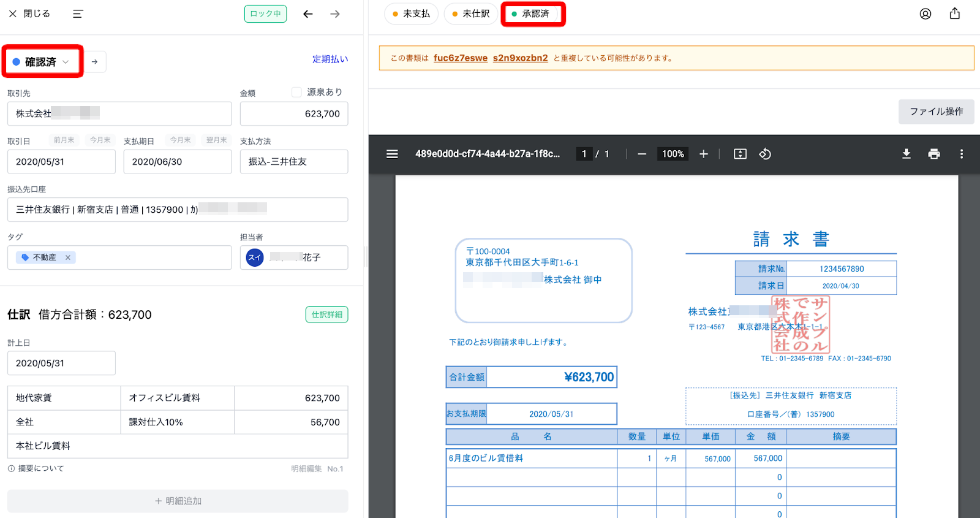Zoom out the PDF with minus icon

click(642, 154)
